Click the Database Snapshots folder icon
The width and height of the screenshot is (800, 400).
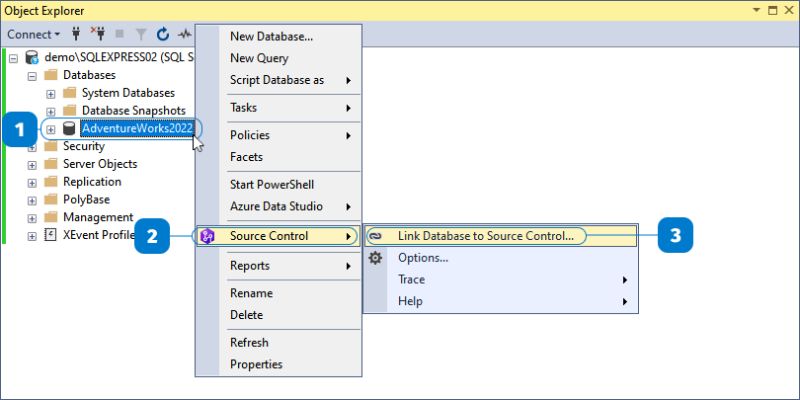point(69,111)
